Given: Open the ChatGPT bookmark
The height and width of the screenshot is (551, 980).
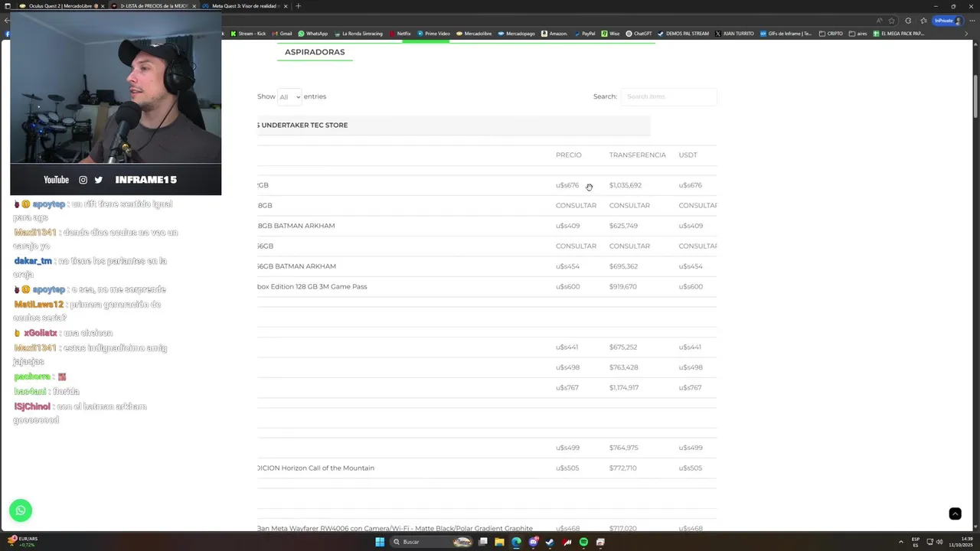Looking at the screenshot, I should pos(639,34).
